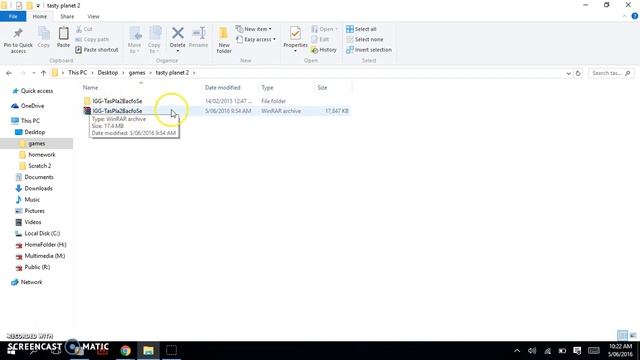The image size is (640, 360).
Task: Go back with the back arrow
Action: pyautogui.click(x=9, y=73)
